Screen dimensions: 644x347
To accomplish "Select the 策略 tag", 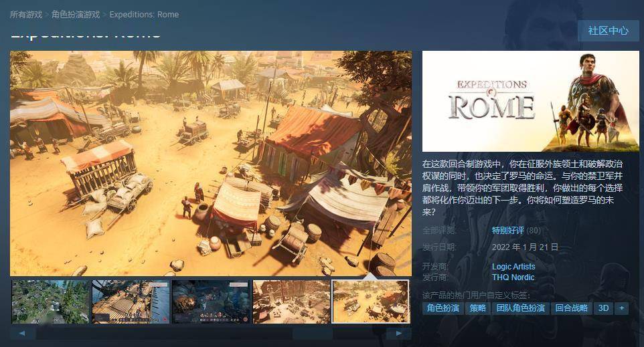I will (x=478, y=308).
